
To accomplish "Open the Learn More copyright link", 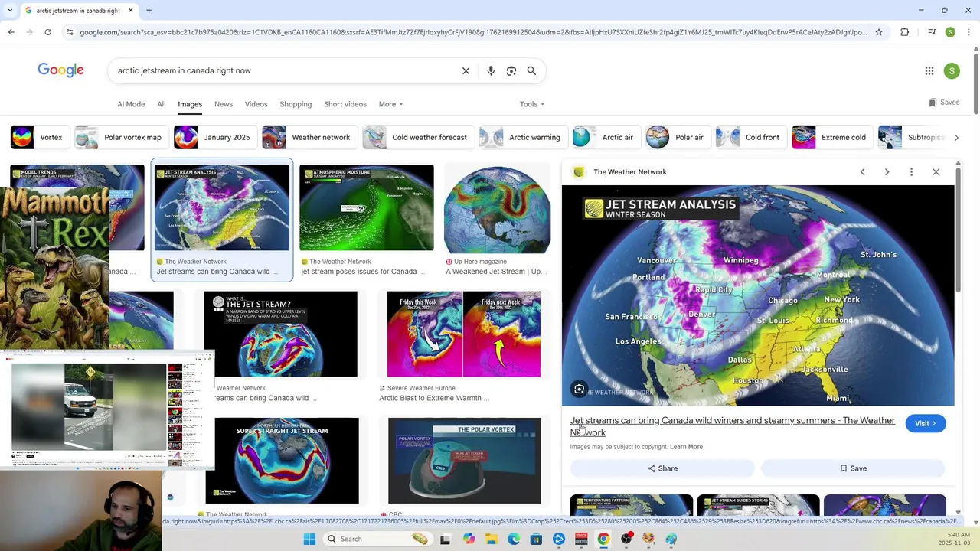I will pos(686,447).
